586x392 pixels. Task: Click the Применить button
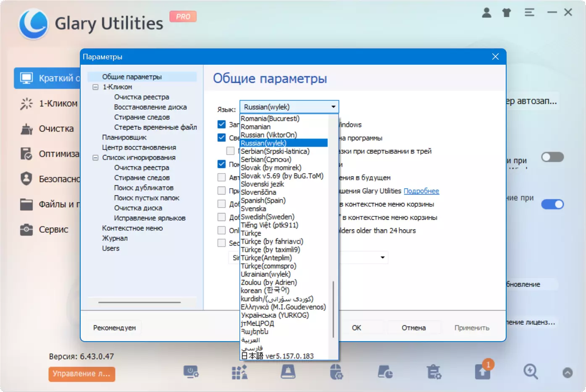[x=472, y=328]
